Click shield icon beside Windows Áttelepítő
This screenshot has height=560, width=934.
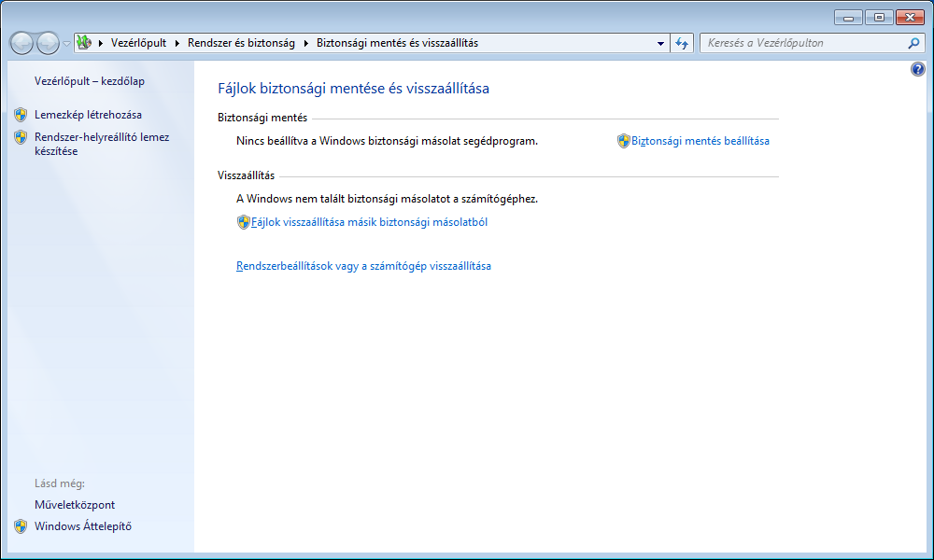tap(21, 526)
